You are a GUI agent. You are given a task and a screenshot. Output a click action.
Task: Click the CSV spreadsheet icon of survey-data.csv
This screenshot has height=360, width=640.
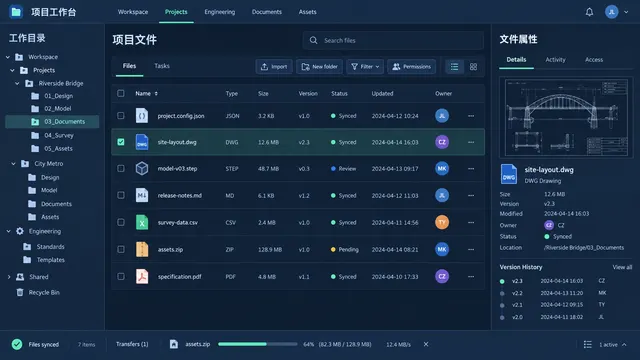[x=142, y=222]
